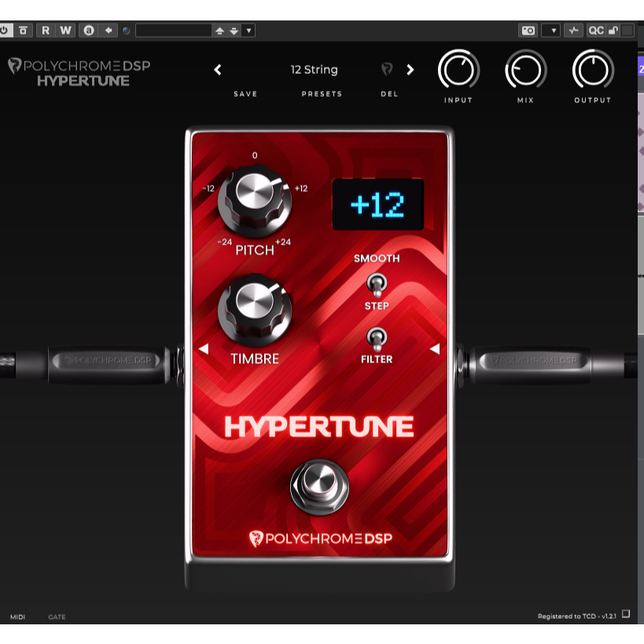Click the -24 label on the pitch dial
The height and width of the screenshot is (644, 644).
click(x=225, y=242)
